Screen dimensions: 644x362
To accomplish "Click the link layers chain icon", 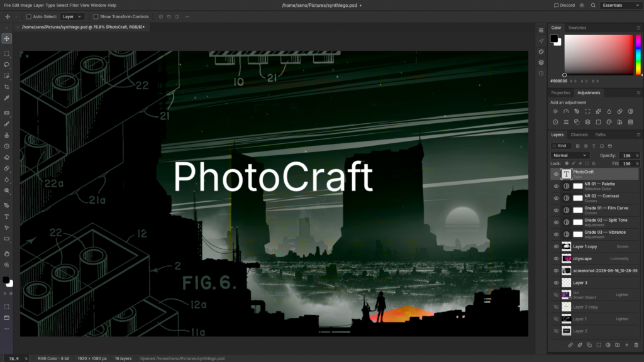I will (x=570, y=345).
